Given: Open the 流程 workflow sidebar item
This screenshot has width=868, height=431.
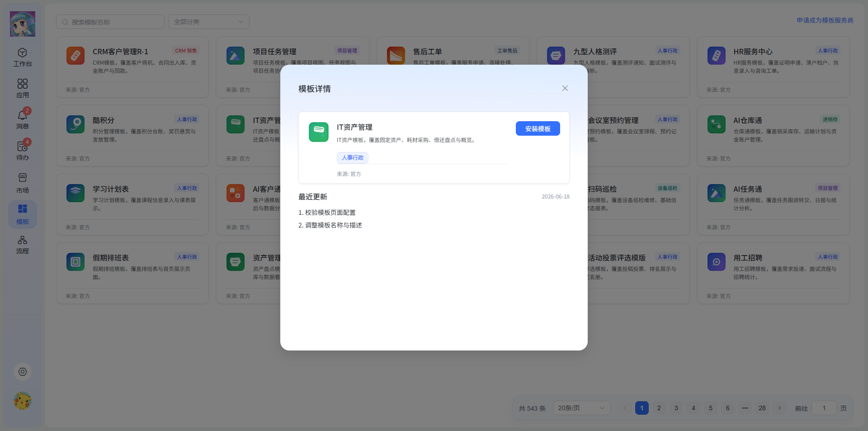Looking at the screenshot, I should [x=23, y=245].
